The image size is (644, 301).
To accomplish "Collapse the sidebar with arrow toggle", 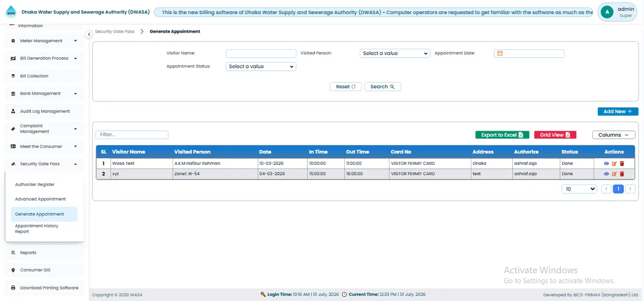I will click(89, 34).
